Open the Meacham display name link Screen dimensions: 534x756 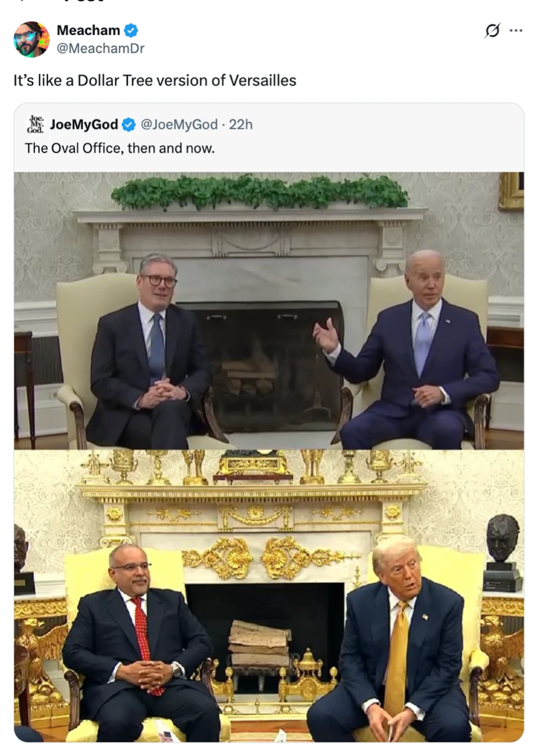coord(88,30)
